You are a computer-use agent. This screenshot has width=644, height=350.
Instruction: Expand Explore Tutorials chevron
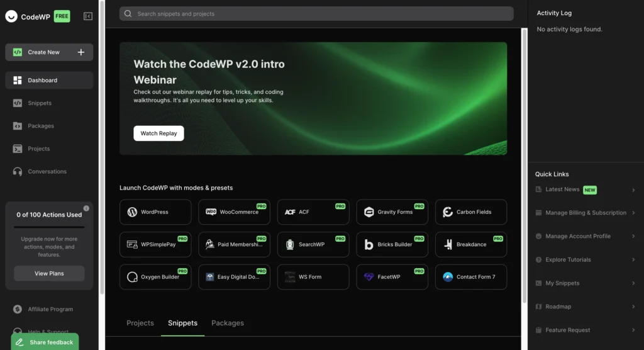(633, 259)
